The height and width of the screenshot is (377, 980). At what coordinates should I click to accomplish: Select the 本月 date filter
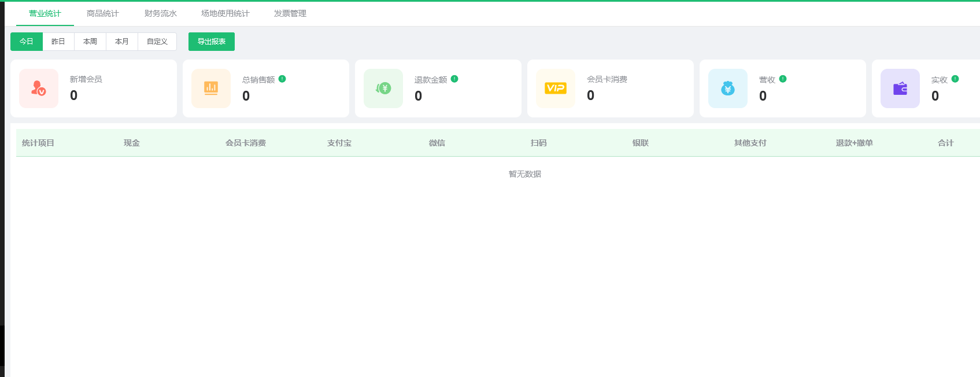click(x=122, y=42)
